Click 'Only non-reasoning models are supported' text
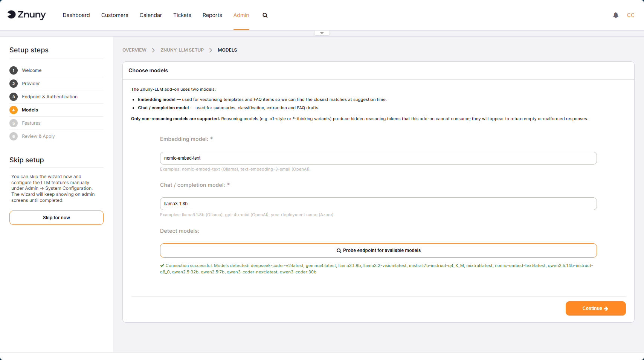Viewport: 644px width, 360px height. 175,119
